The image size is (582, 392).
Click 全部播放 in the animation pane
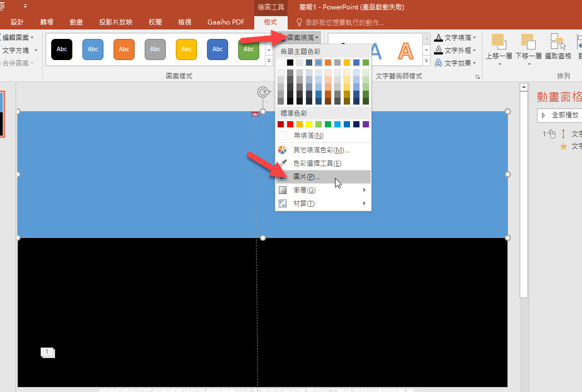[x=560, y=115]
